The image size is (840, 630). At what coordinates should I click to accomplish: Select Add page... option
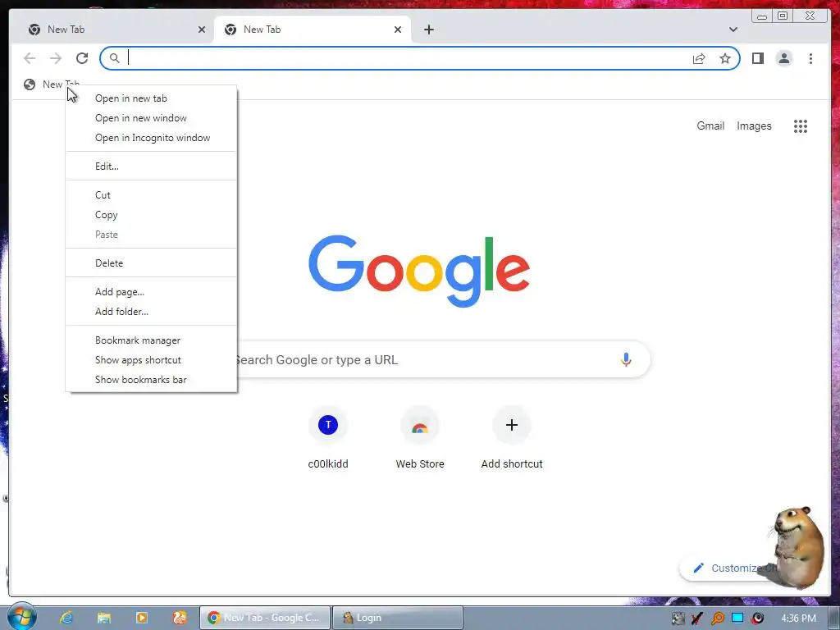coord(151,292)
